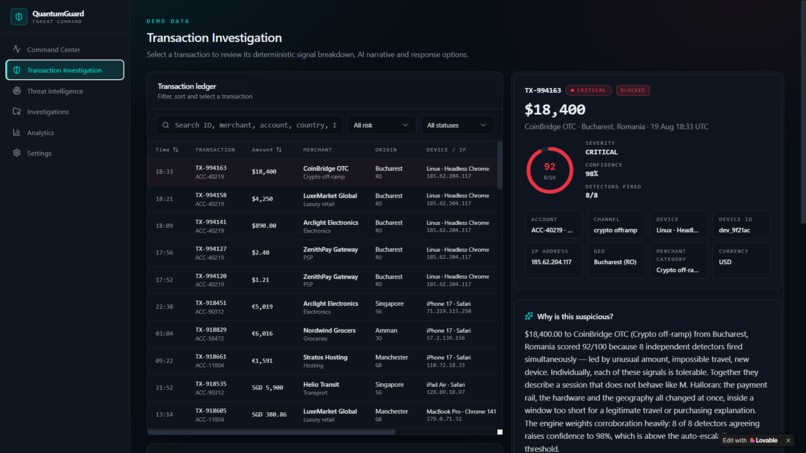Click the DEVICE ID dev_9f21ac card
The image size is (806, 453).
741,225
